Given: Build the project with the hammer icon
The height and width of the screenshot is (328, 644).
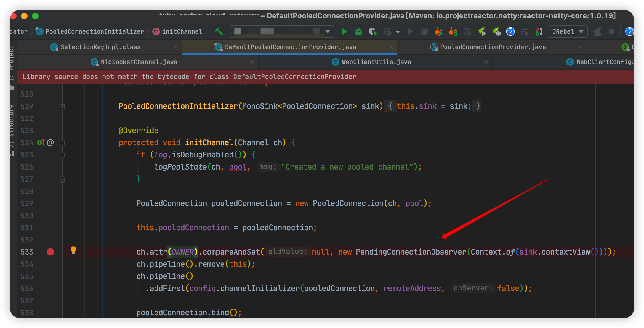Looking at the screenshot, I should tap(219, 31).
